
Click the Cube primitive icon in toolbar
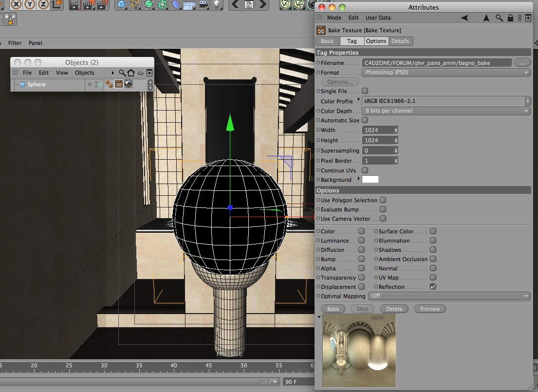coord(121,5)
